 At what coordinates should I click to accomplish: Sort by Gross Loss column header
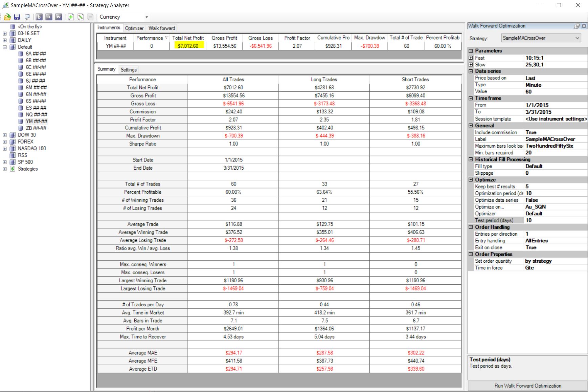click(x=261, y=38)
